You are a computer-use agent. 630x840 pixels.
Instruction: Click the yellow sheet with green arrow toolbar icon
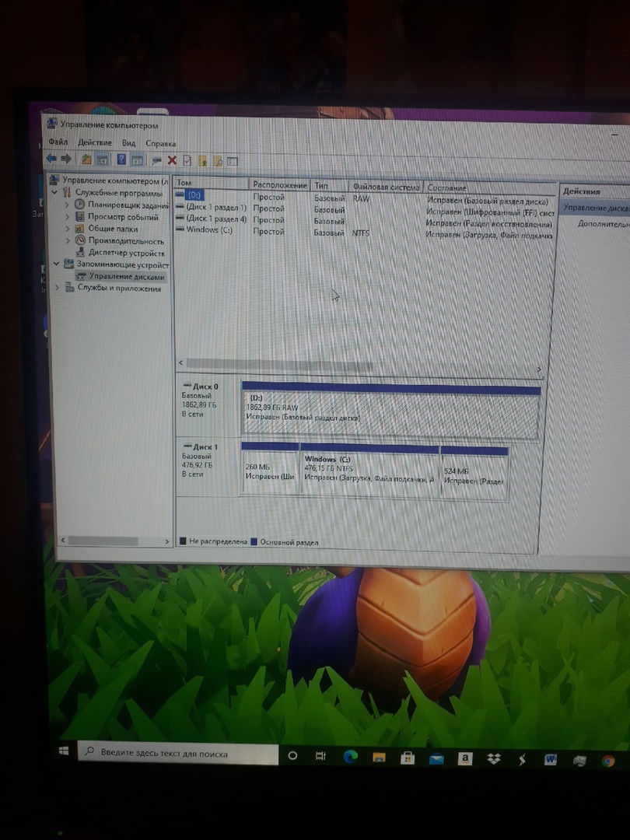coord(202,161)
